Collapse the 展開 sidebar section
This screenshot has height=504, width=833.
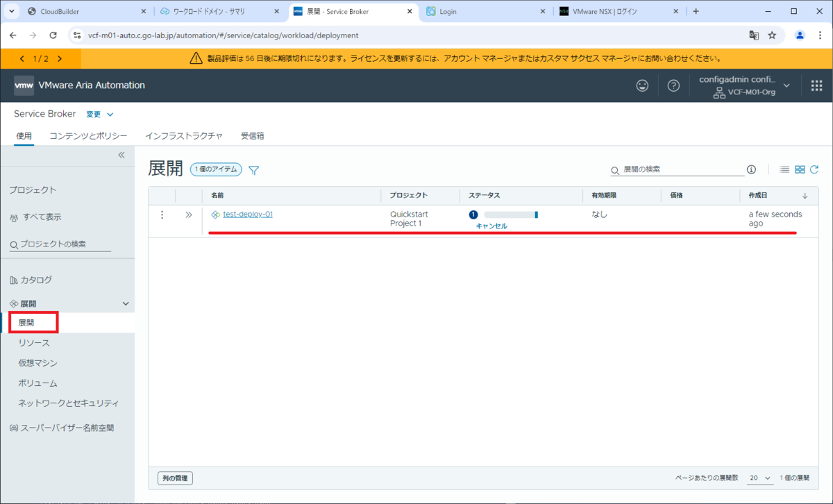126,303
